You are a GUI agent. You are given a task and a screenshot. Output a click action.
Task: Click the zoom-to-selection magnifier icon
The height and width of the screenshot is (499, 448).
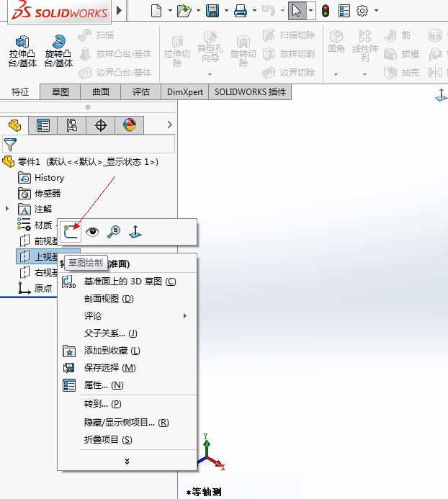(x=113, y=231)
